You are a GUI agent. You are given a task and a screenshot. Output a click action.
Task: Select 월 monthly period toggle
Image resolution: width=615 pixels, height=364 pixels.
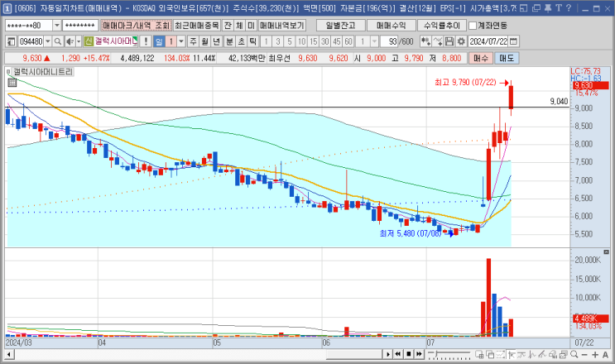(x=205, y=41)
